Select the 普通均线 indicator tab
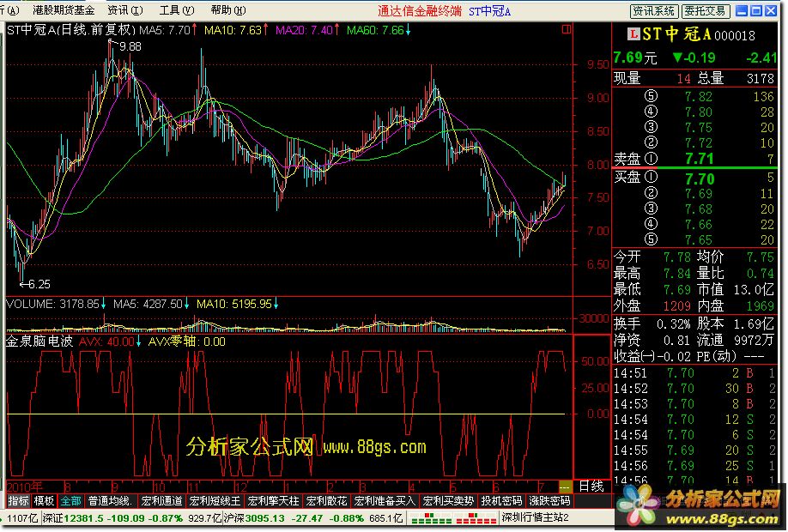 (x=110, y=501)
